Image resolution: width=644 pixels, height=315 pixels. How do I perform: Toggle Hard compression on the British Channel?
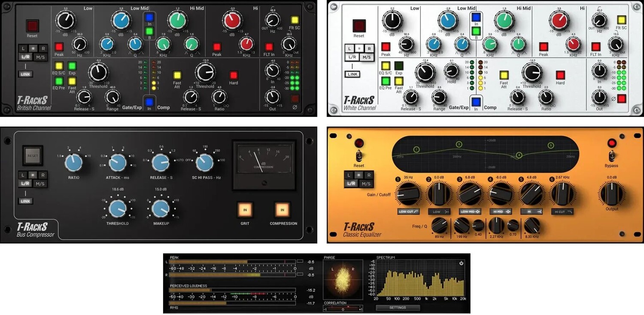[x=233, y=75]
